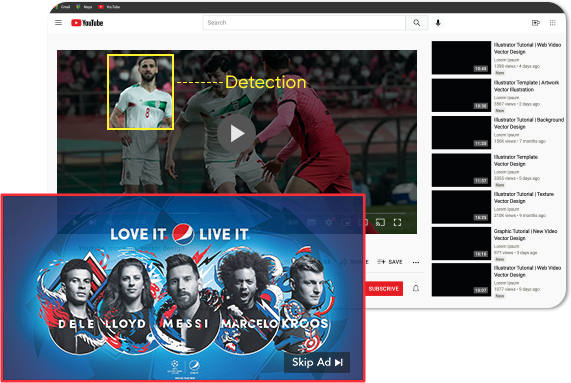
Task: Open the thumbnail of the 1390 views video
Action: click(x=461, y=58)
